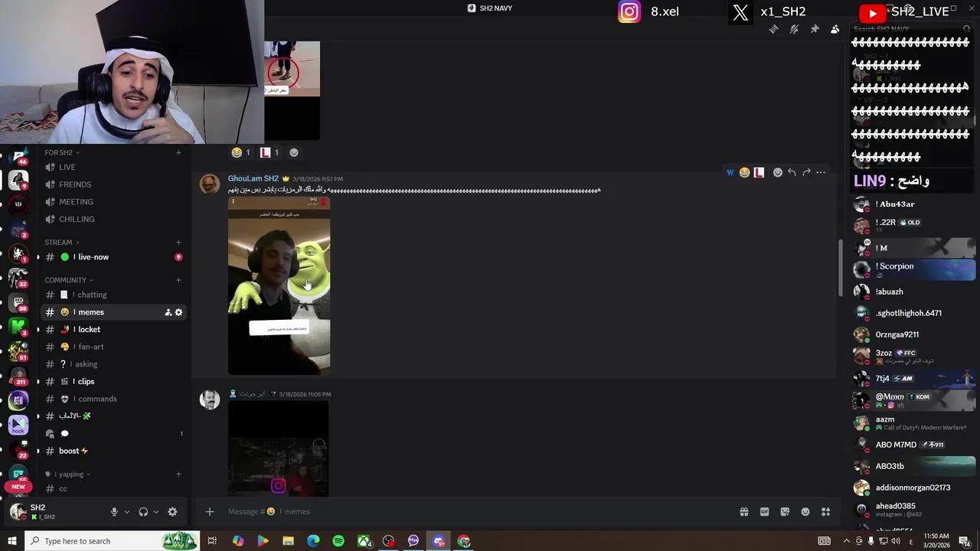Toggle the laughing reaction with count 1
The image size is (980, 551).
[x=241, y=152]
